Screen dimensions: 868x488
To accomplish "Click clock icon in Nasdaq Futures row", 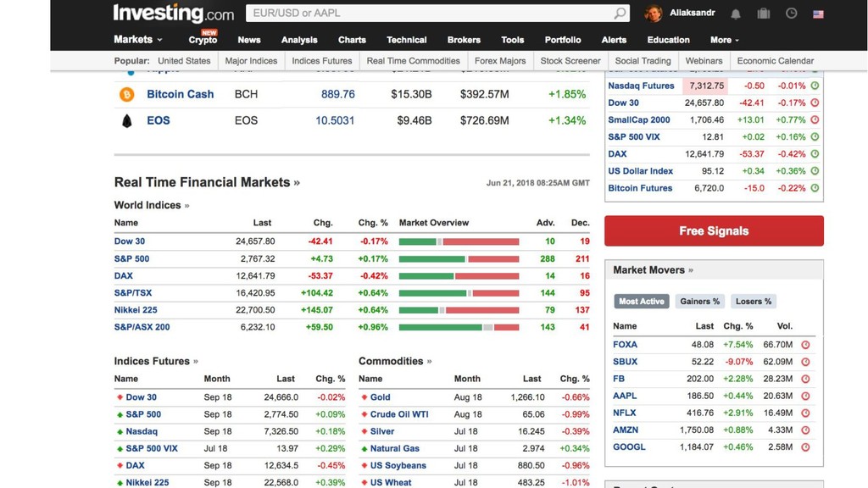I will tap(815, 86).
